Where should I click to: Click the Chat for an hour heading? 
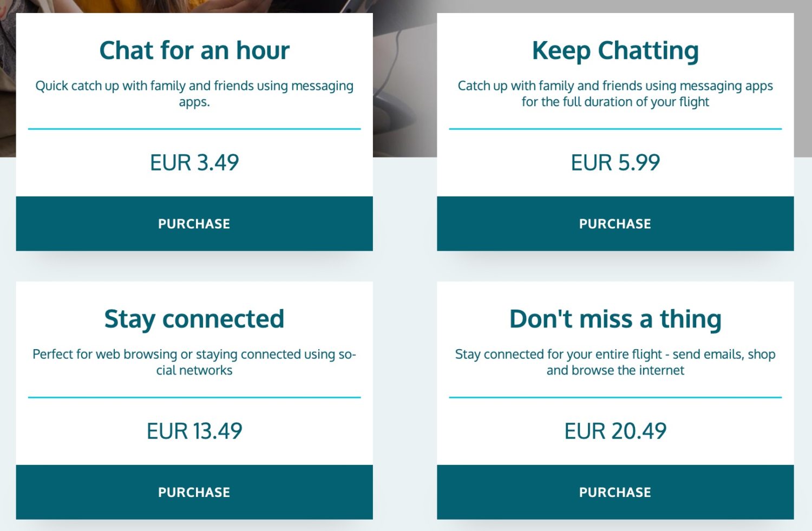194,50
